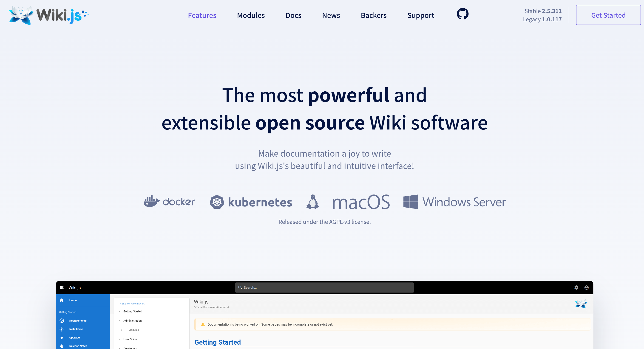
Task: Click the Home icon in sidebar
Action: point(62,300)
